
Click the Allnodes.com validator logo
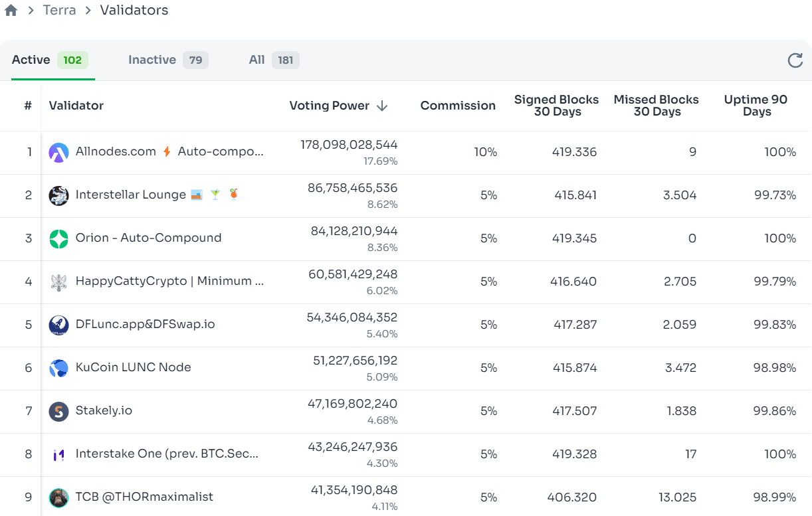58,152
